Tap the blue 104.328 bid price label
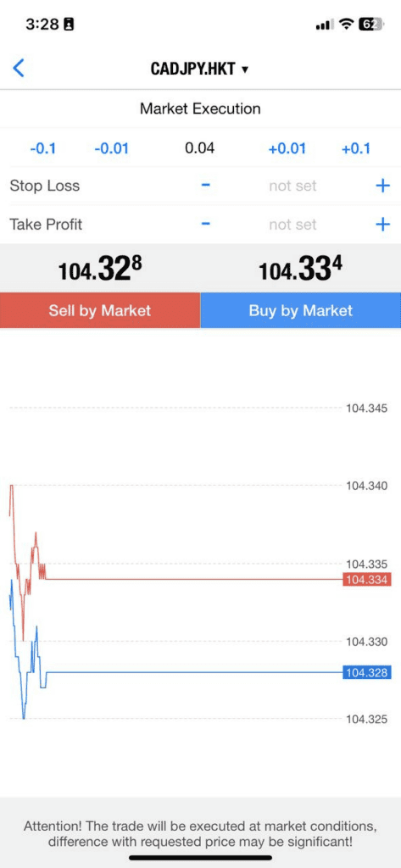Image resolution: width=401 pixels, height=868 pixels. (x=367, y=672)
